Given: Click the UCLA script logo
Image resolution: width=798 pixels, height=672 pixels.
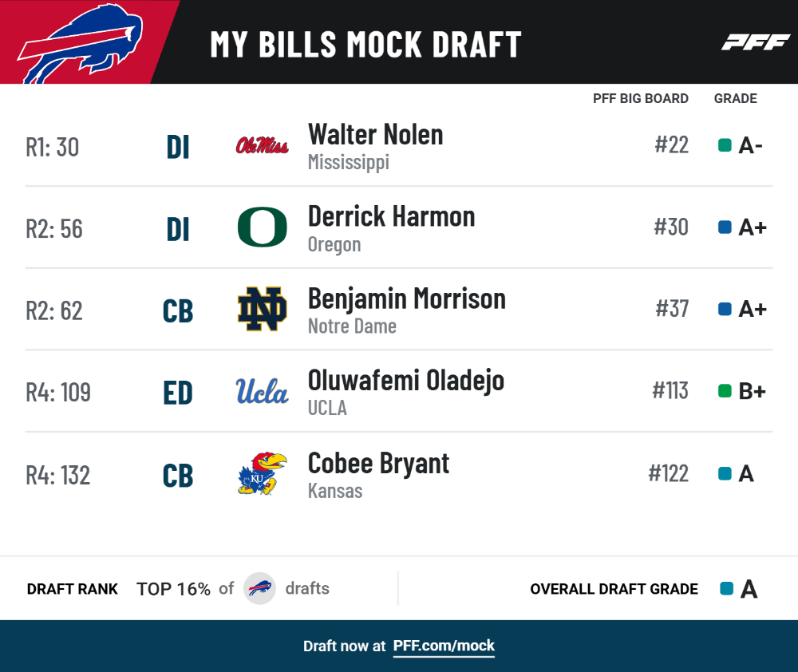Looking at the screenshot, I should click(x=262, y=392).
